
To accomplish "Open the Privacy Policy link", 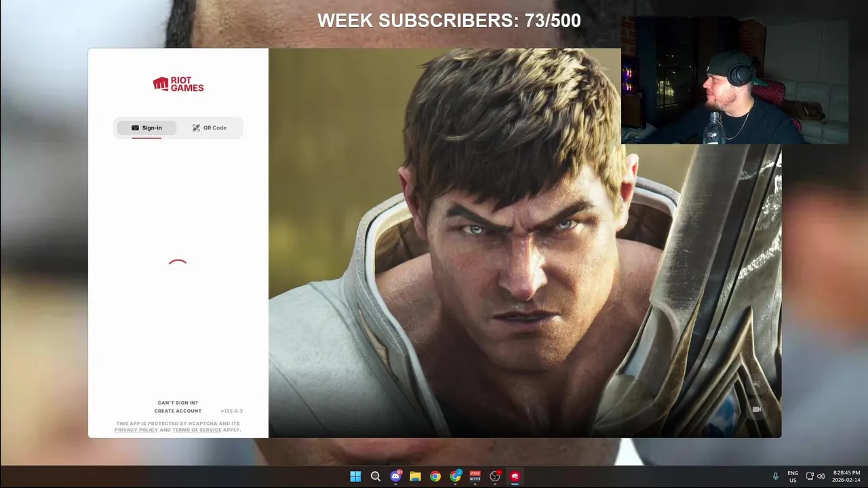I will 136,430.
